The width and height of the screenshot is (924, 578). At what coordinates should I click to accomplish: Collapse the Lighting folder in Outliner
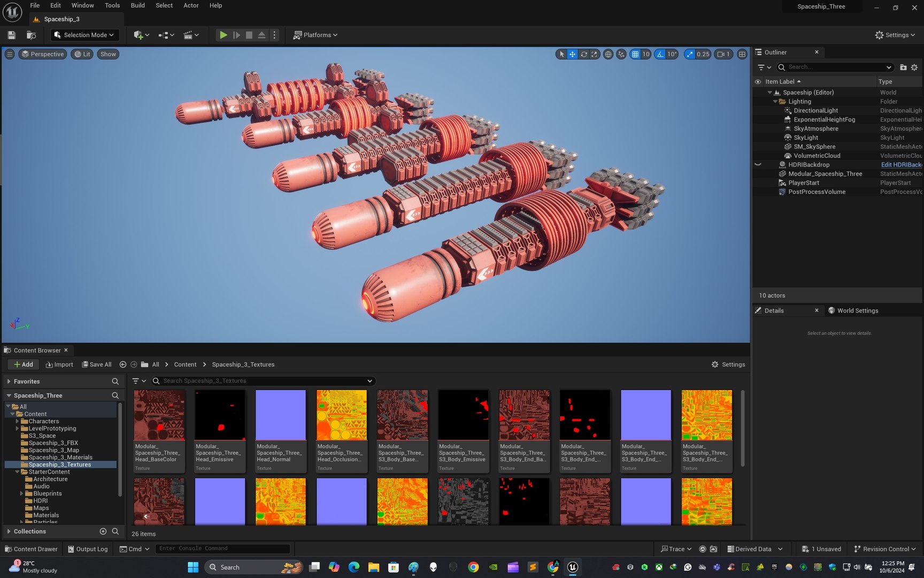(775, 102)
